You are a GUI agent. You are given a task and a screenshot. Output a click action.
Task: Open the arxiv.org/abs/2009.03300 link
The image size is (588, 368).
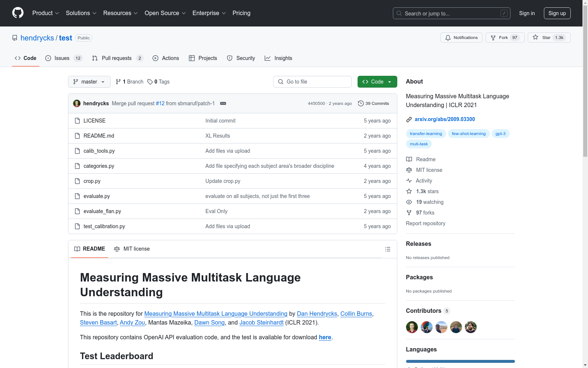(x=445, y=119)
